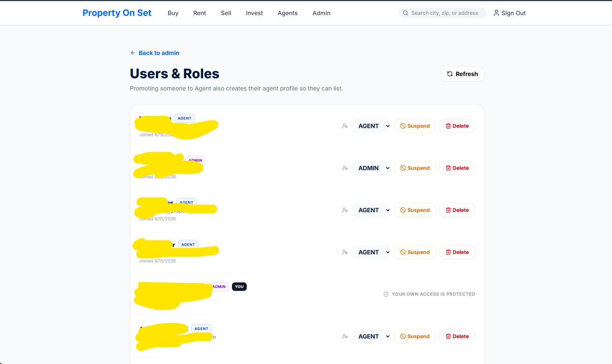Open the AGENT role dropdown in third row
Screen dimensions: 612x364
point(371,210)
